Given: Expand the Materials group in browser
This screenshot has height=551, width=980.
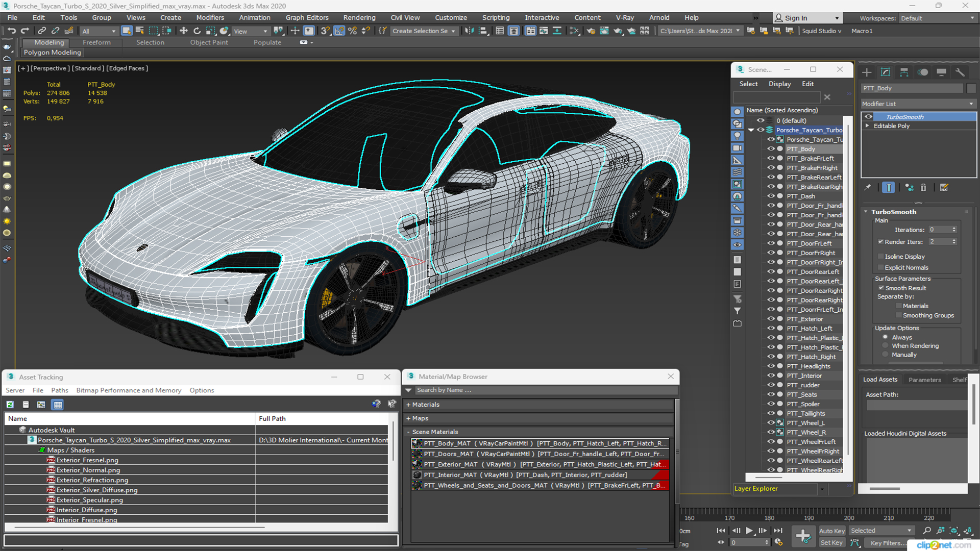Looking at the screenshot, I should 540,405.
